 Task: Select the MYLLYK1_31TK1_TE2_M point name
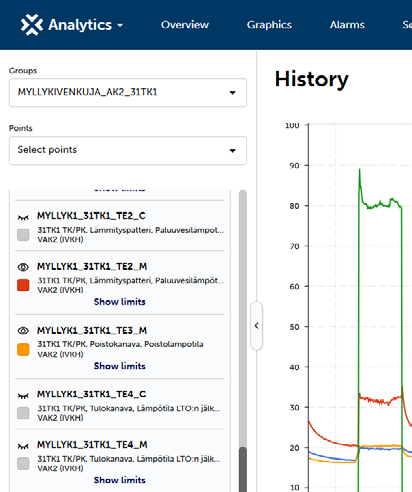(92, 266)
